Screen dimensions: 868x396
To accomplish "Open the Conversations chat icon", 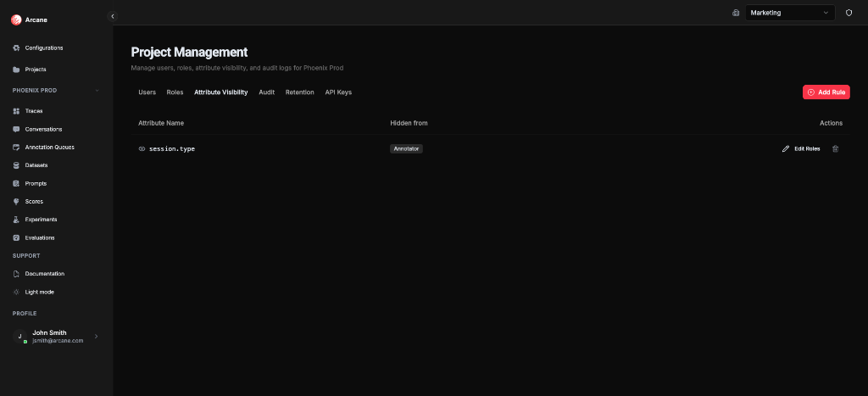I will click(x=17, y=130).
